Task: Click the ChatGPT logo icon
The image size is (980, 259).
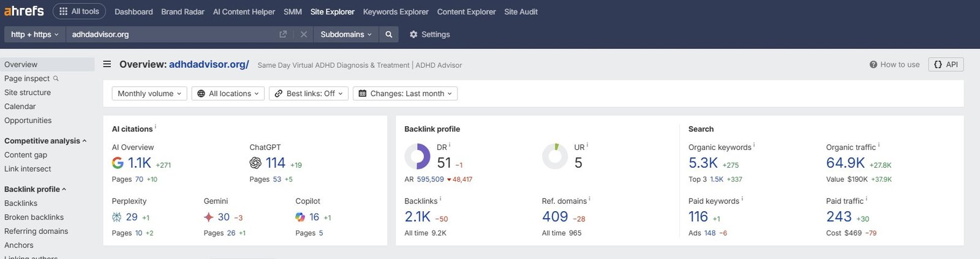Action: [255, 163]
